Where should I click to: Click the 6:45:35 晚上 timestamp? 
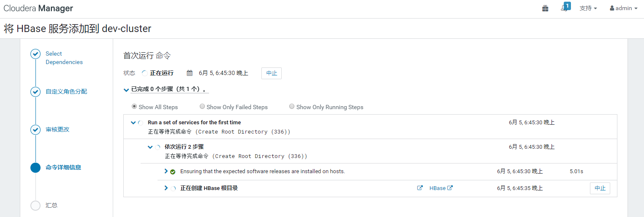tap(520, 188)
